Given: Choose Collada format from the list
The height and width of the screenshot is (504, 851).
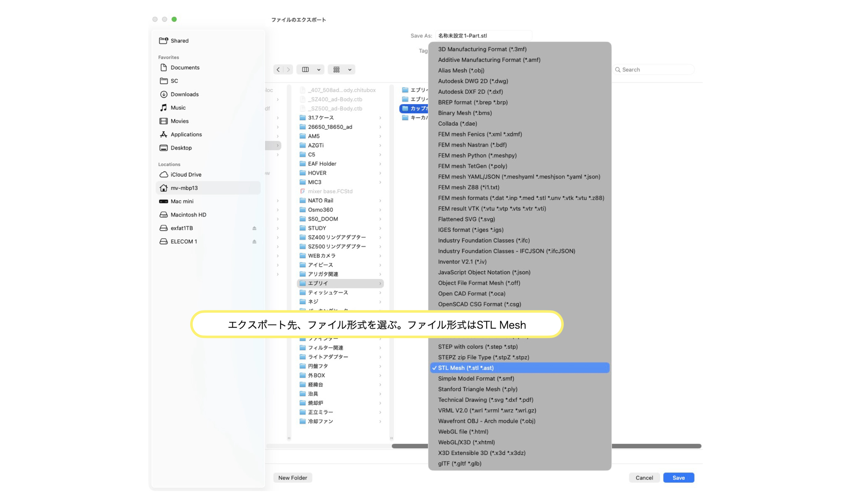Looking at the screenshot, I should pyautogui.click(x=457, y=124).
